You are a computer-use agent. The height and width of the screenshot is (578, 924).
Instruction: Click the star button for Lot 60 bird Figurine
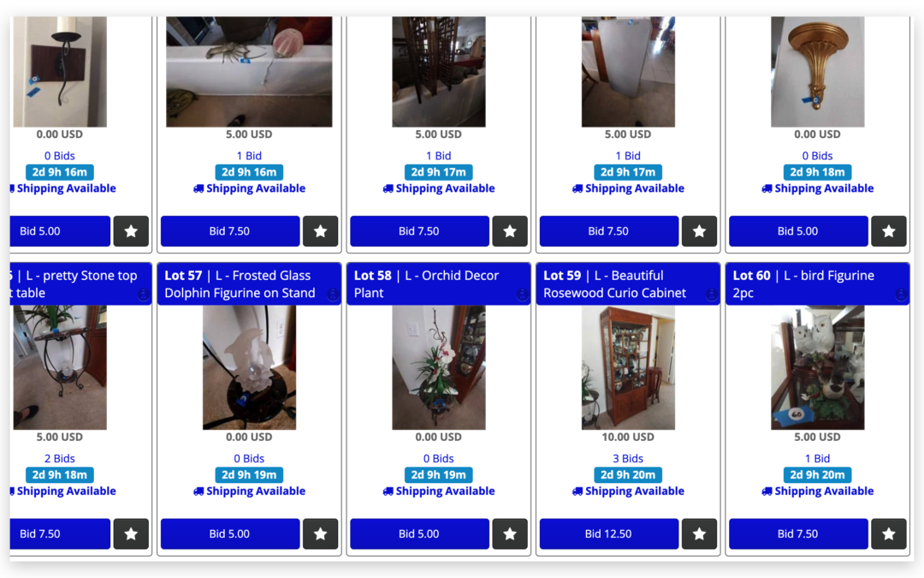[889, 533]
